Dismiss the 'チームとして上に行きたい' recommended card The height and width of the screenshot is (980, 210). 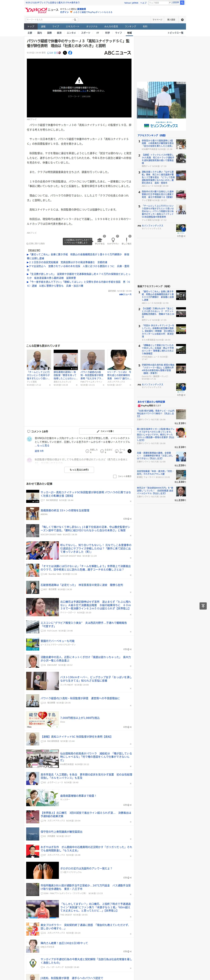(50, 385)
